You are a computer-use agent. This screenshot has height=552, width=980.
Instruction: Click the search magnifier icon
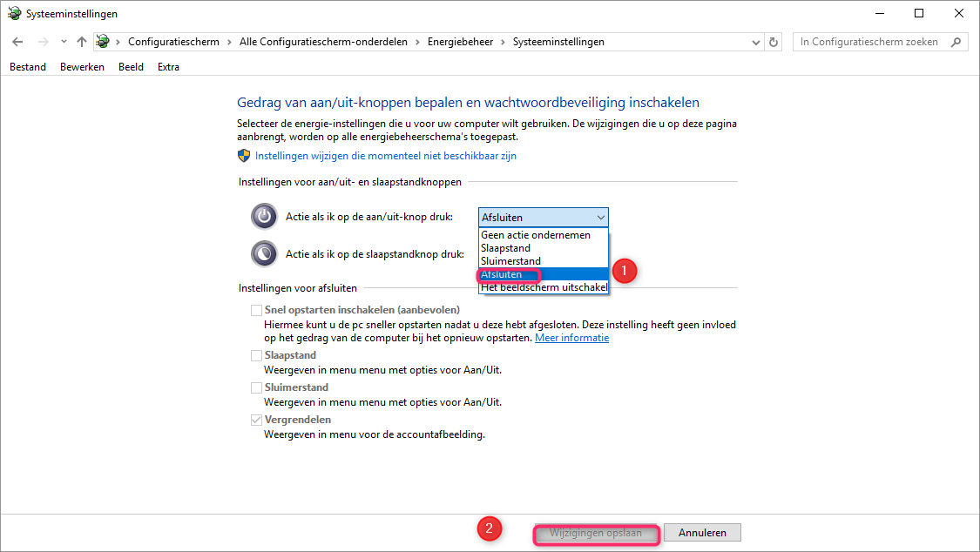click(956, 42)
